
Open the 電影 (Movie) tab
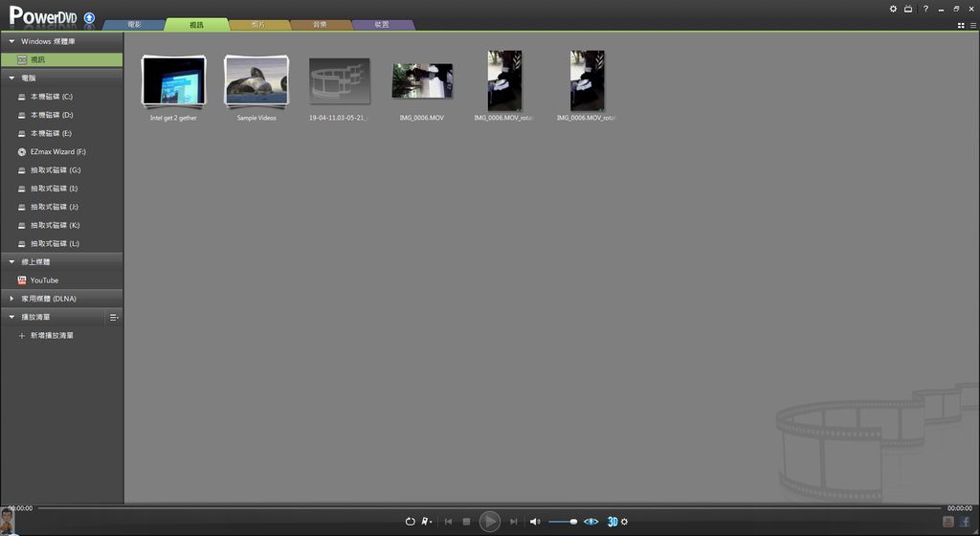pyautogui.click(x=134, y=24)
